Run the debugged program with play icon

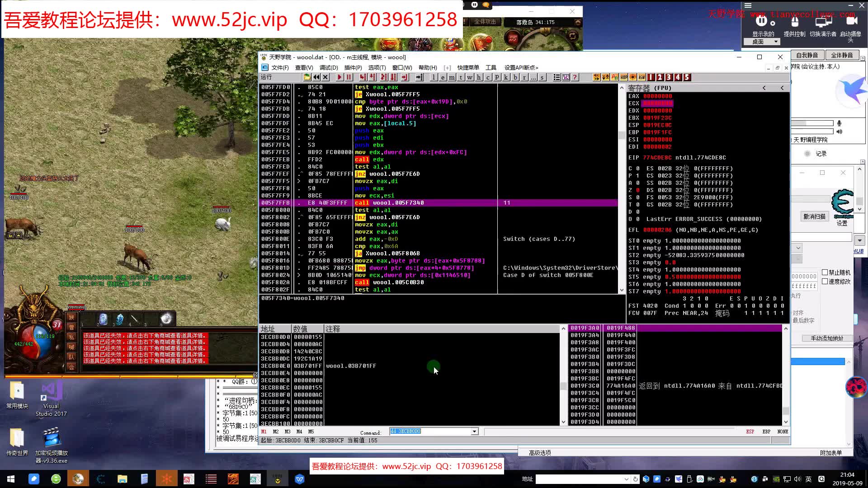tap(340, 77)
